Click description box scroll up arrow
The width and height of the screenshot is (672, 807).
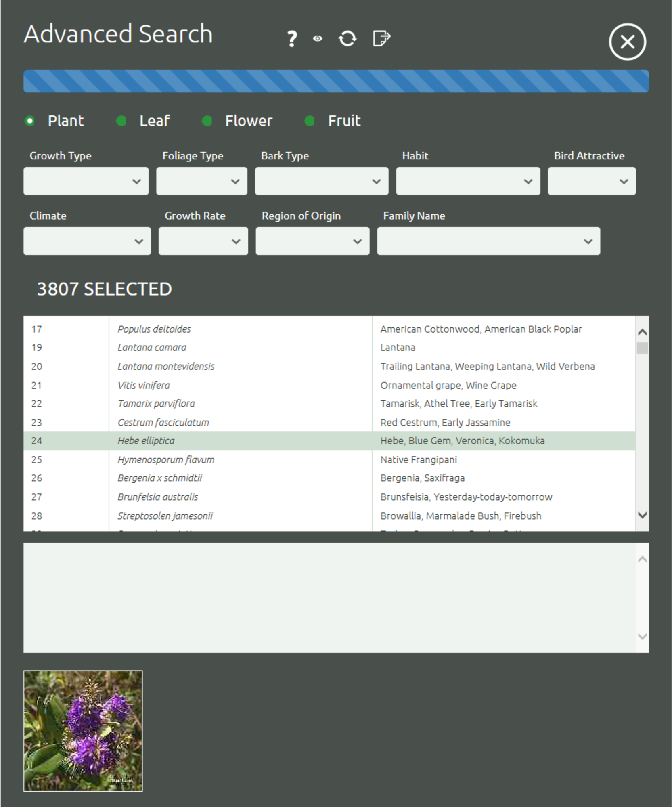(x=643, y=559)
